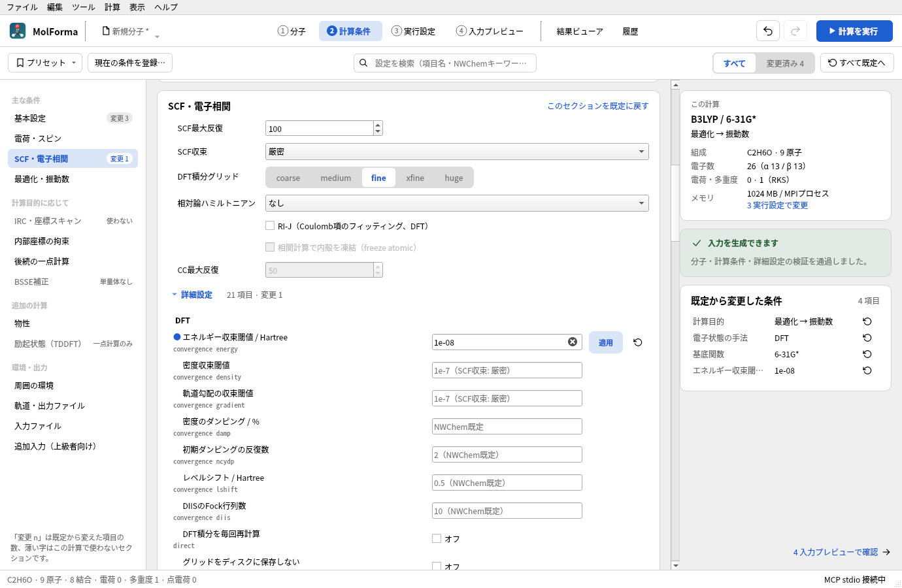Select 内部座標の拘束 in sidebar

(x=73, y=241)
